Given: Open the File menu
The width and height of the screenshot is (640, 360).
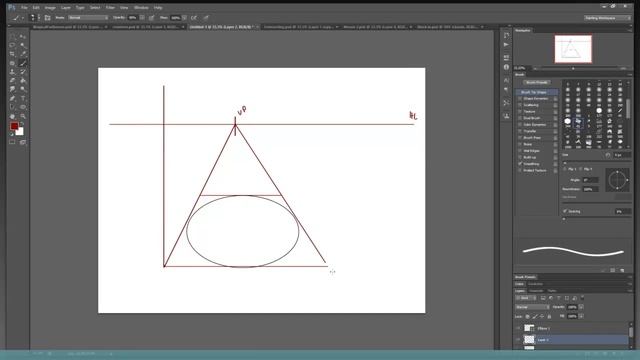Looking at the screenshot, I should pos(24,8).
